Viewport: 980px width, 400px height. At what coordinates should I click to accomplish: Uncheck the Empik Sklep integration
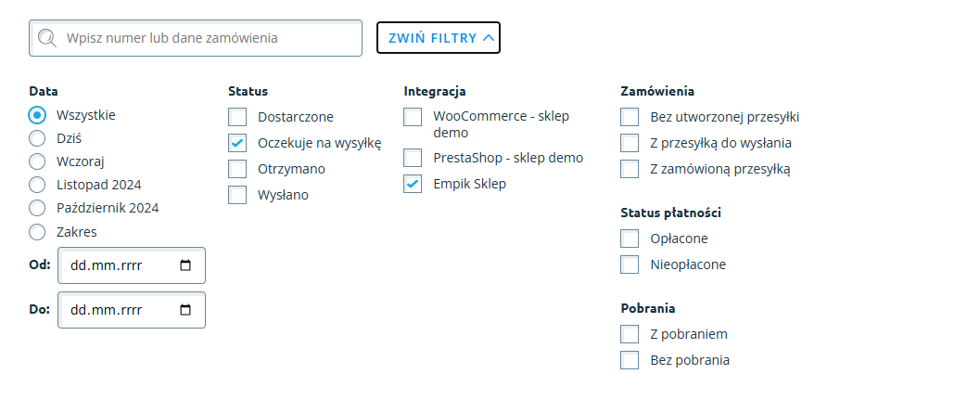(413, 184)
